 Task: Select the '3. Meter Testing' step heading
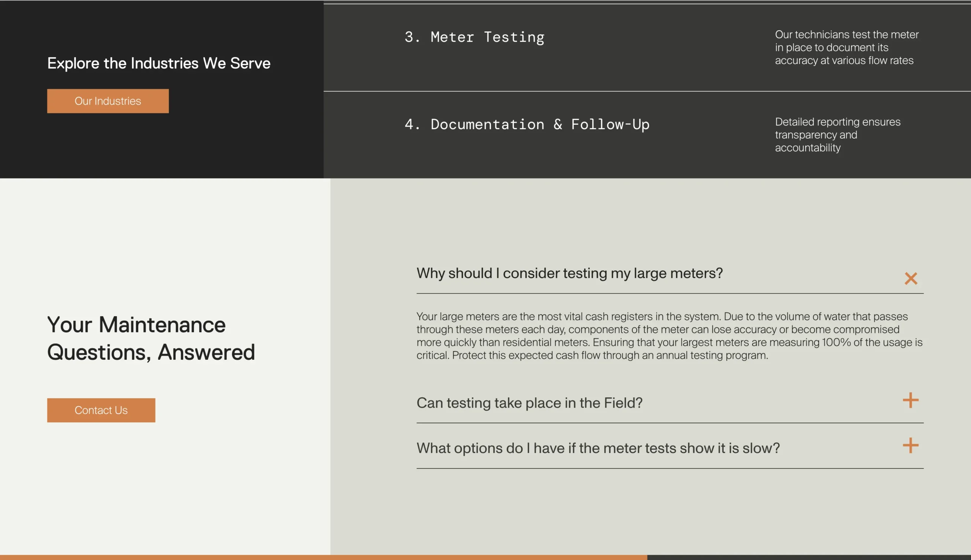(x=475, y=37)
